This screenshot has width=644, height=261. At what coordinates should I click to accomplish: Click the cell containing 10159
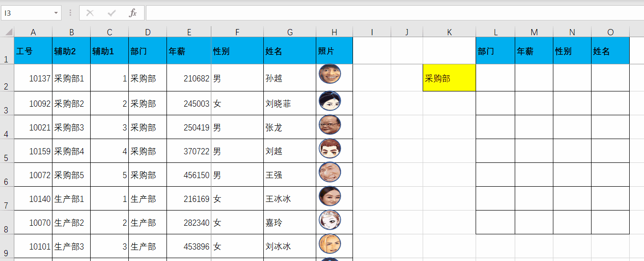click(33, 151)
